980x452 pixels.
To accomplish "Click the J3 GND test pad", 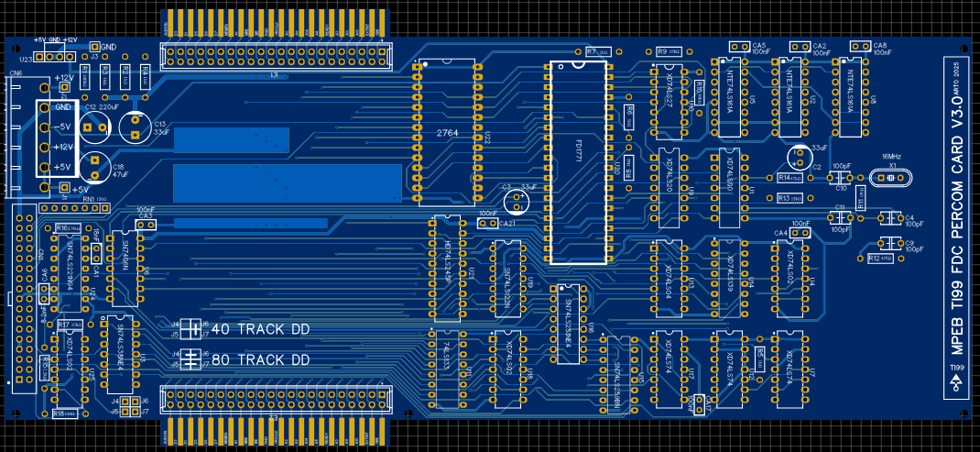I will click(94, 47).
